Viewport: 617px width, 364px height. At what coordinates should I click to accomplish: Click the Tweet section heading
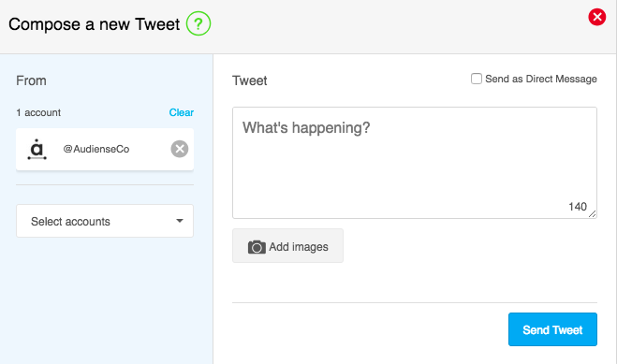(249, 80)
